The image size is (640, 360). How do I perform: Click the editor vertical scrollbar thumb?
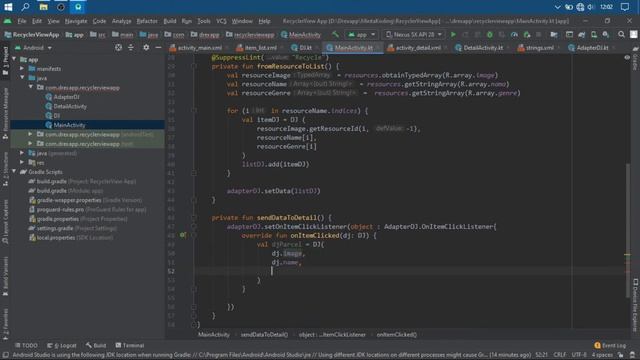pyautogui.click(x=627, y=230)
